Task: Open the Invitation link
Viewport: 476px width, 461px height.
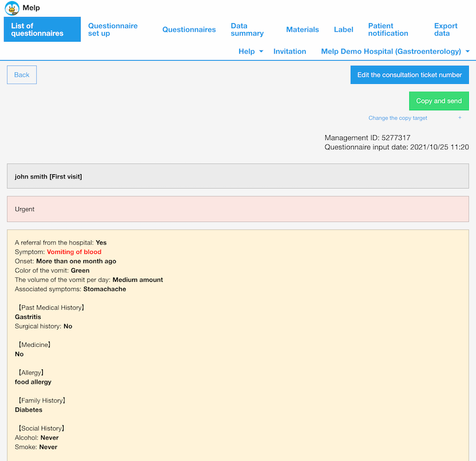Action: coord(290,51)
